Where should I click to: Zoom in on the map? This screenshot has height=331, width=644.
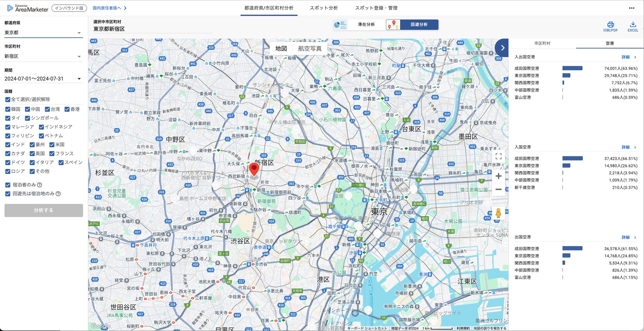(498, 176)
